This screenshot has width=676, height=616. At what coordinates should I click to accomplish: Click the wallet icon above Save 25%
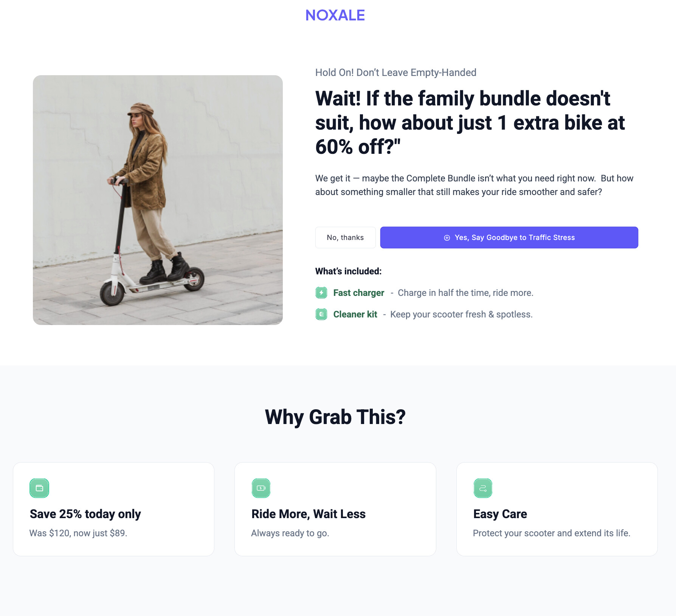pyautogui.click(x=39, y=488)
